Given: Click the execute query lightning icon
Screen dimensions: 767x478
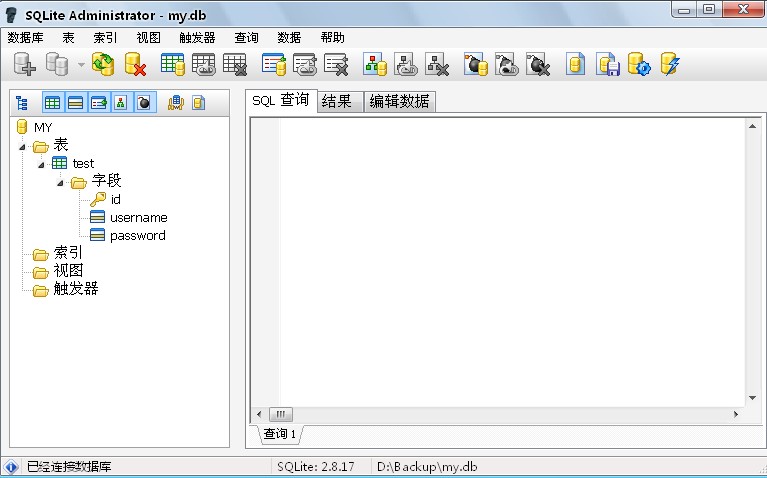Looking at the screenshot, I should (670, 64).
